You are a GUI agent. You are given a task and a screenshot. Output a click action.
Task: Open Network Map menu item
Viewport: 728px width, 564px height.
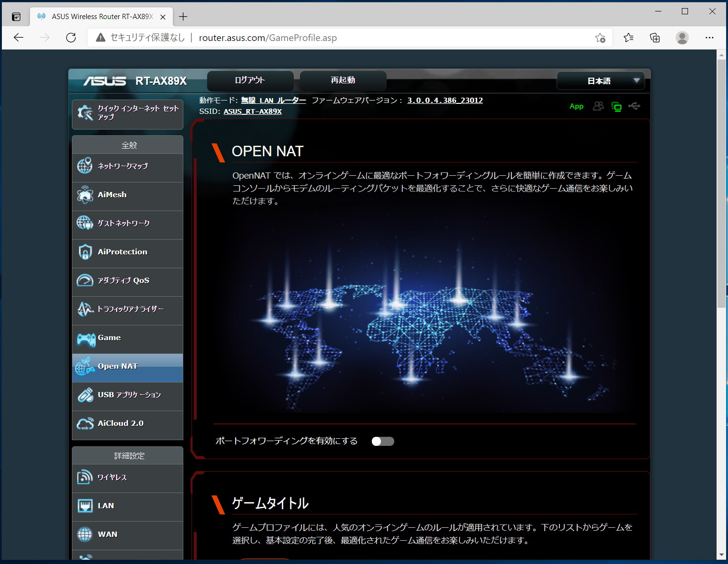click(x=128, y=168)
